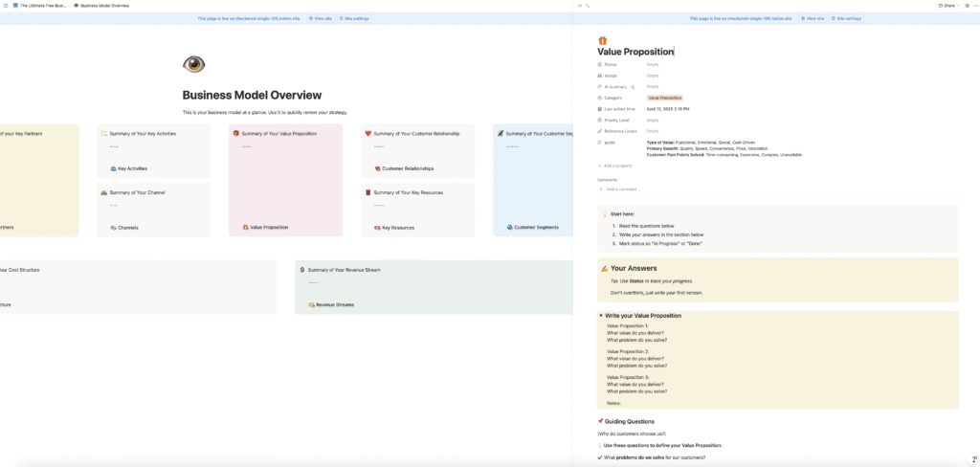This screenshot has height=467, width=980.
Task: Click the Value Proposition category tag
Action: tap(665, 98)
